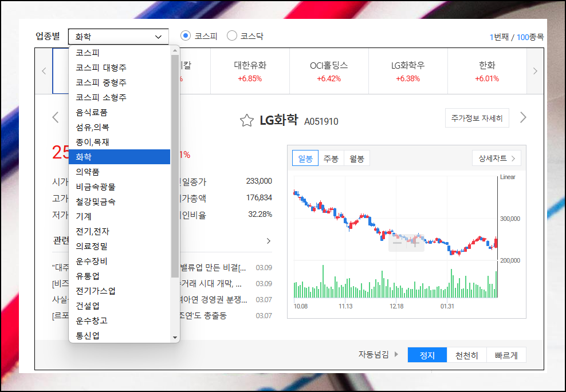This screenshot has height=392, width=566.
Task: Go to next stock with right chevron beside 주가정보 자세히
Action: pos(523,117)
